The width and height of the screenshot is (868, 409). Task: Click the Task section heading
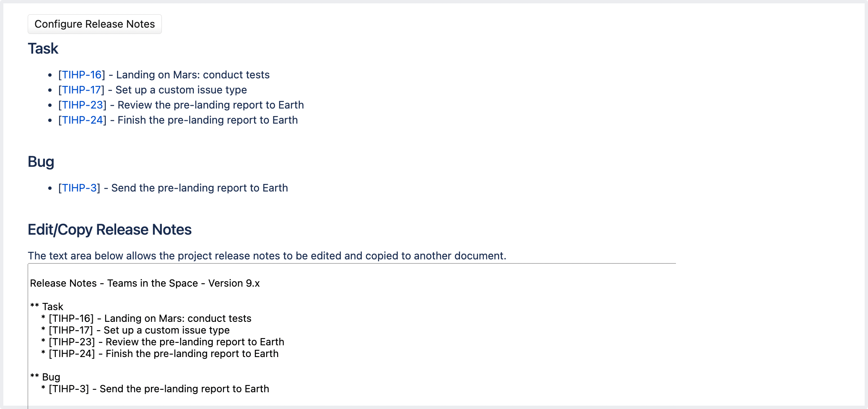43,49
